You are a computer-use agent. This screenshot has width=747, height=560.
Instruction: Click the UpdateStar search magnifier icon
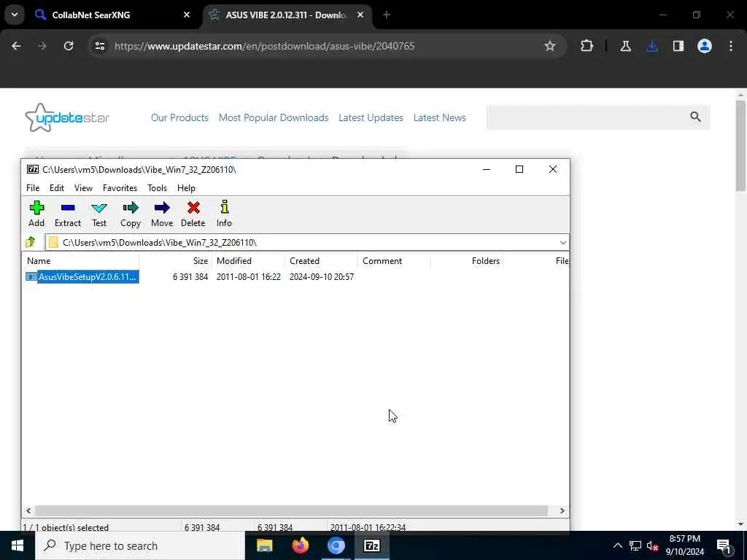point(695,117)
